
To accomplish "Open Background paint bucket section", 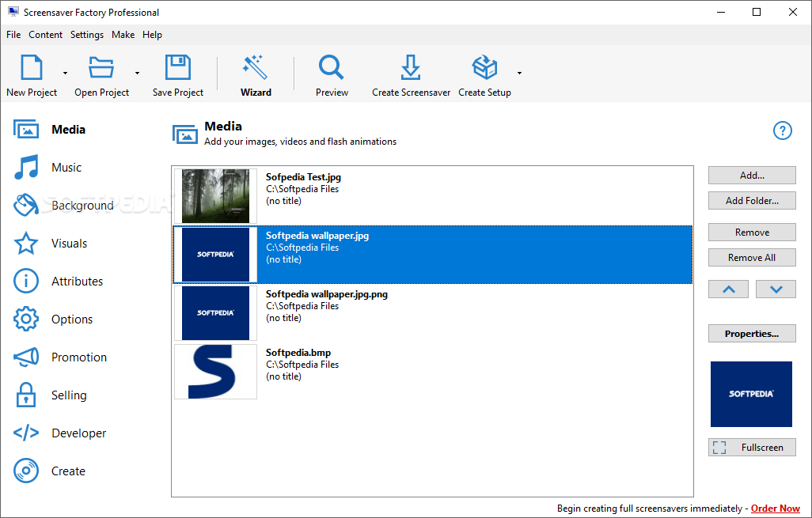I will (26, 205).
